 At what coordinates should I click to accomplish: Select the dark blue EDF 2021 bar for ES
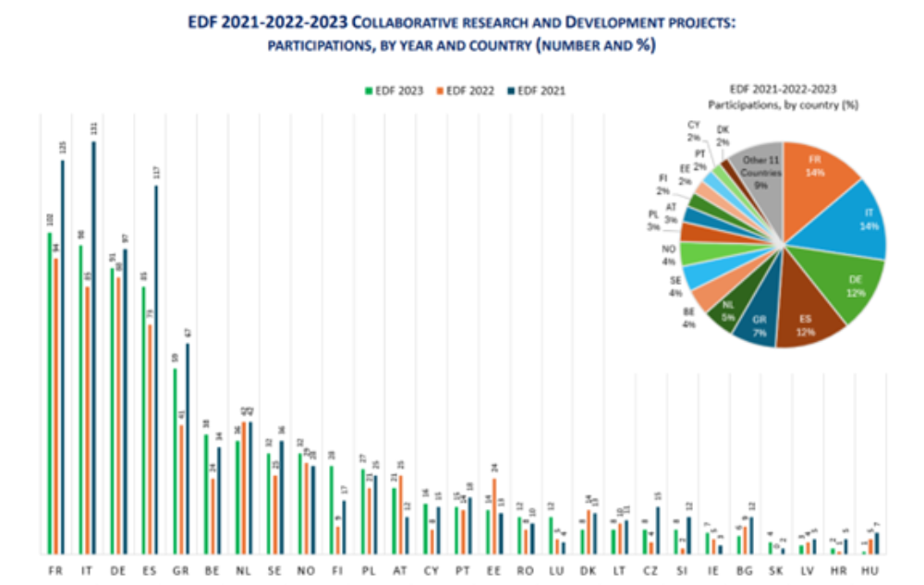tap(156, 370)
